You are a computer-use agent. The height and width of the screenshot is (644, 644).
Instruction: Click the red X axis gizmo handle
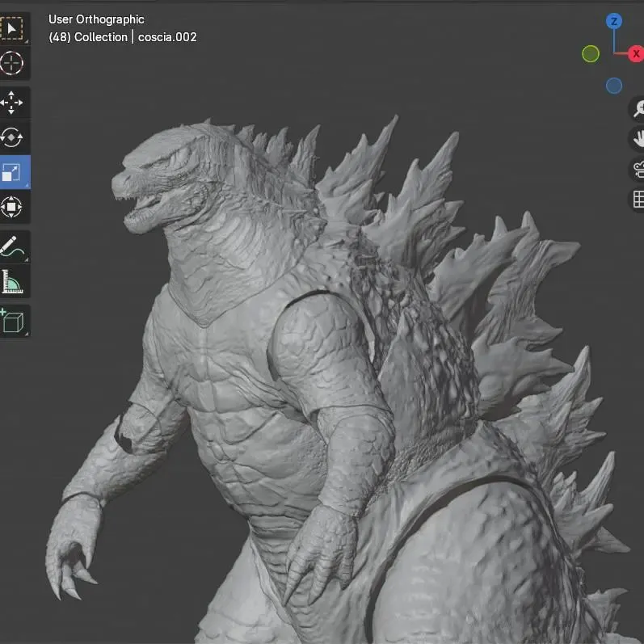[x=636, y=54]
